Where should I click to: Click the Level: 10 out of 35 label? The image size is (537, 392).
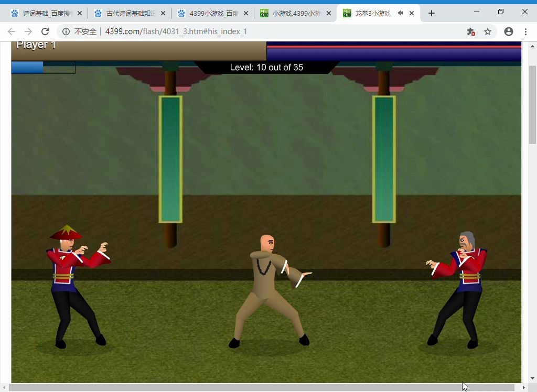266,68
